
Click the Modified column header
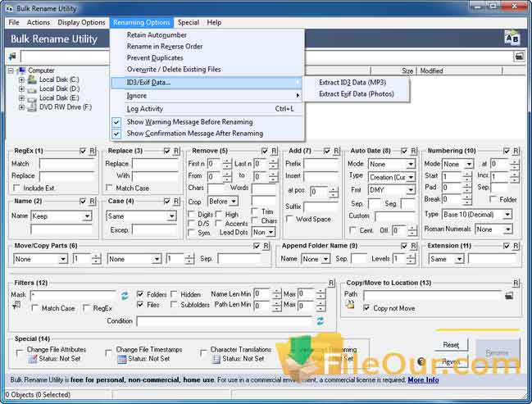(x=459, y=70)
